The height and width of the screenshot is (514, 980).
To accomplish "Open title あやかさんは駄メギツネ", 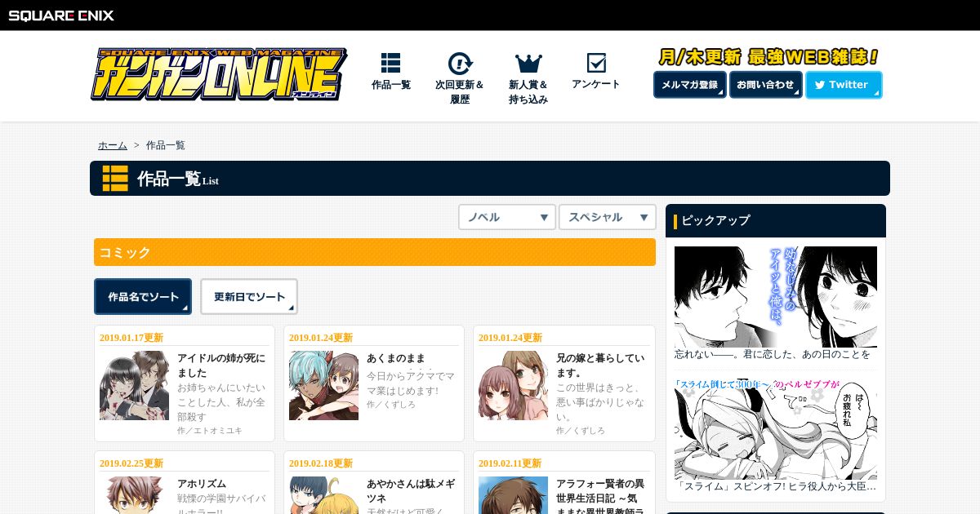I will point(411,491).
